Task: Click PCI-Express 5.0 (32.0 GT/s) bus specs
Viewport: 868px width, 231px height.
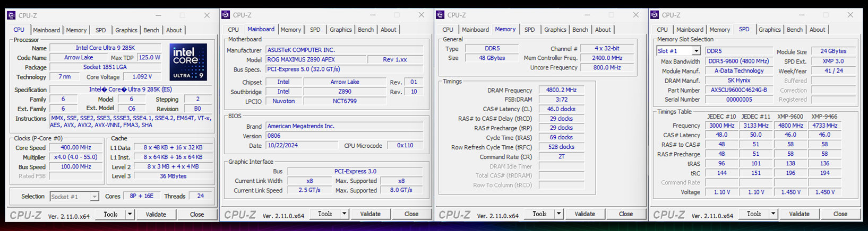Action: (345, 69)
